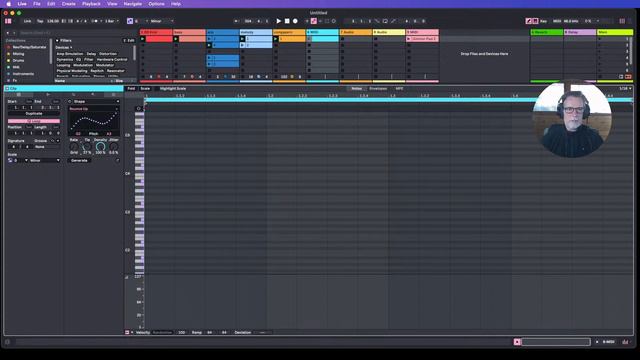The width and height of the screenshot is (640, 360).
Task: Click the Jitter knob
Action: coord(113,146)
